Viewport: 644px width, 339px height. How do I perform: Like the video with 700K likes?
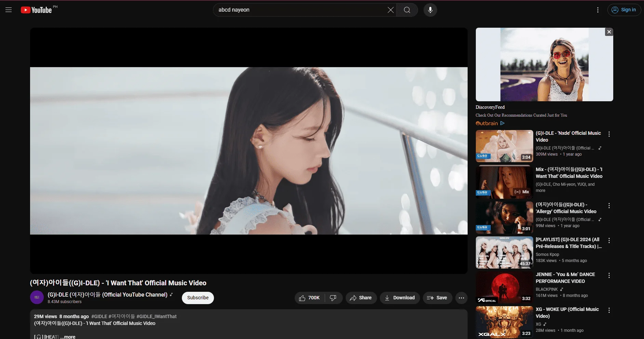coord(310,298)
